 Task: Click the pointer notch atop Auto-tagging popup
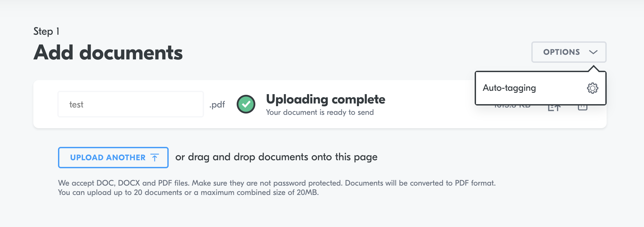point(593,68)
